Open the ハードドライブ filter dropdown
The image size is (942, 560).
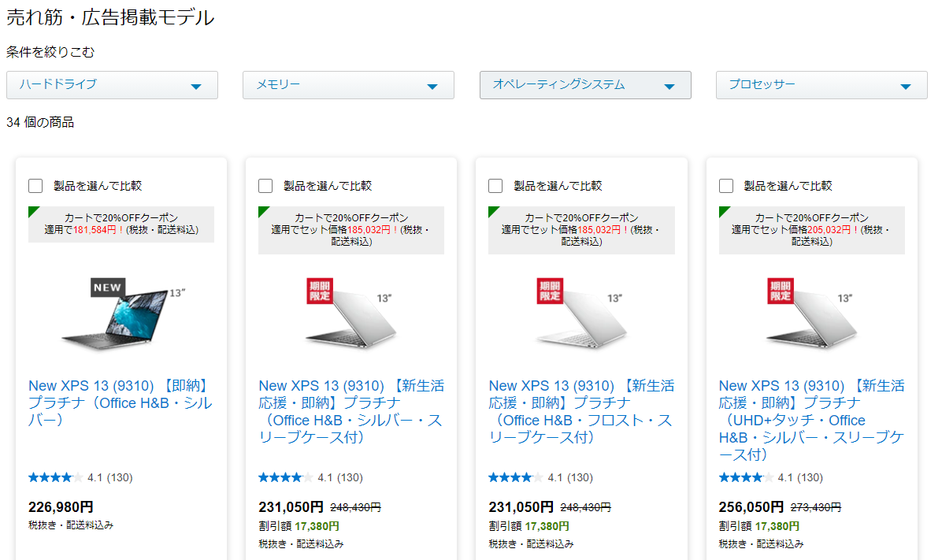112,85
